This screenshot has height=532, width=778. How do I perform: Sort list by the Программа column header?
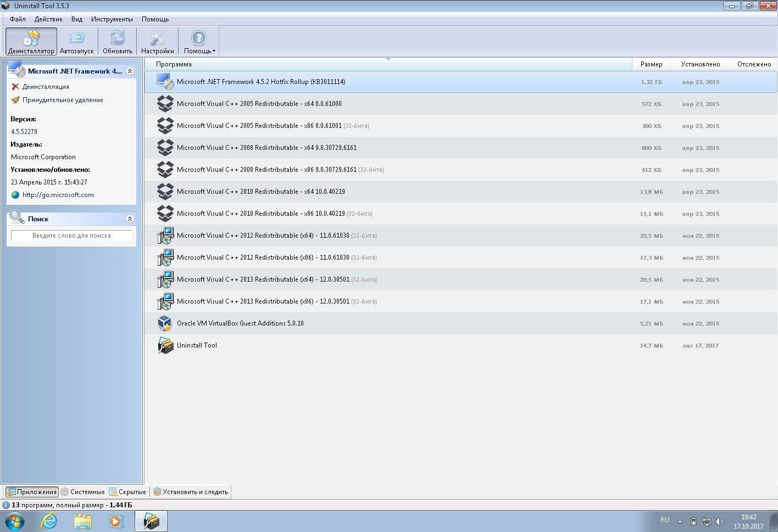click(x=388, y=64)
